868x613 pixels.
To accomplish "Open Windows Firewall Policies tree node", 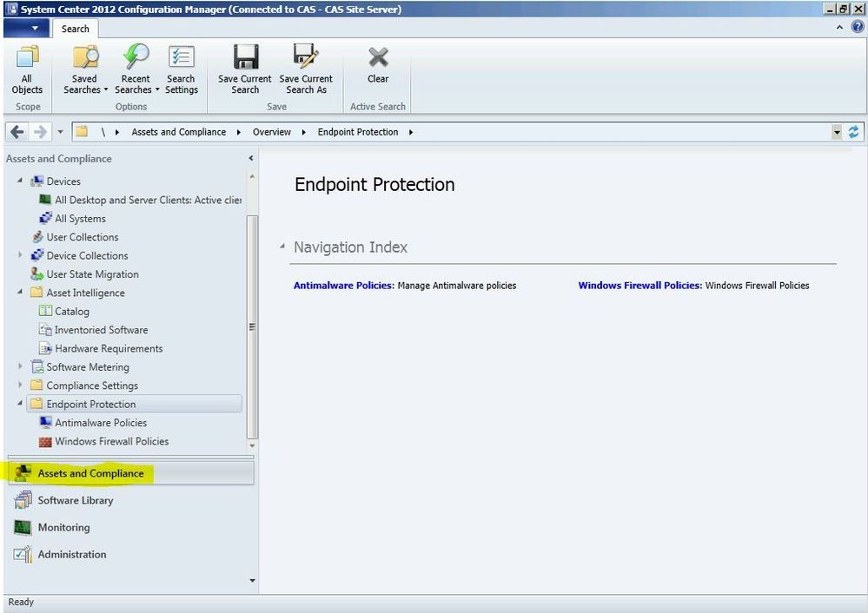I will [x=104, y=441].
